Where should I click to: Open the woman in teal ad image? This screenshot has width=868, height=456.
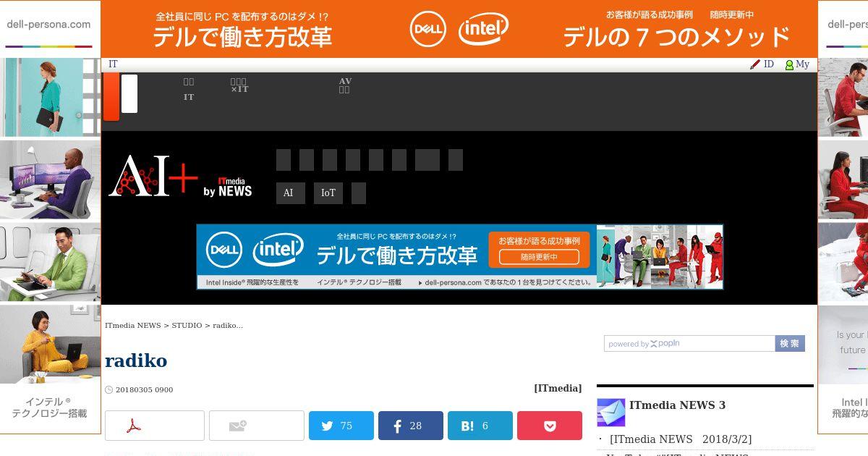tap(51, 98)
